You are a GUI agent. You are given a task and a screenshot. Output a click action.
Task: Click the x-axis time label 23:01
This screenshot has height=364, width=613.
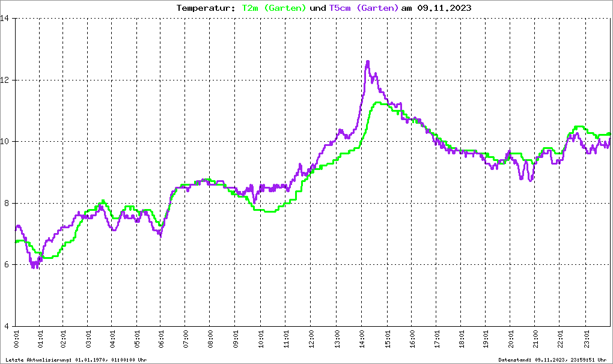point(586,339)
